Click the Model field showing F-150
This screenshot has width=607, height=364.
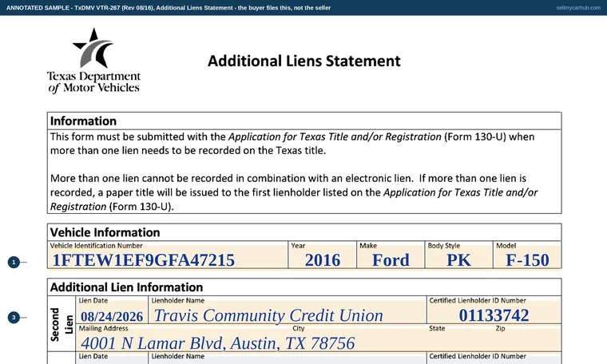527,255
